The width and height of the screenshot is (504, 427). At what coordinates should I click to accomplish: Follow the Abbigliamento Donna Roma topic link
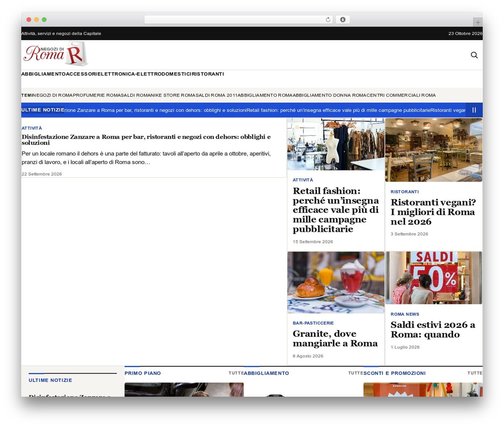tap(329, 95)
